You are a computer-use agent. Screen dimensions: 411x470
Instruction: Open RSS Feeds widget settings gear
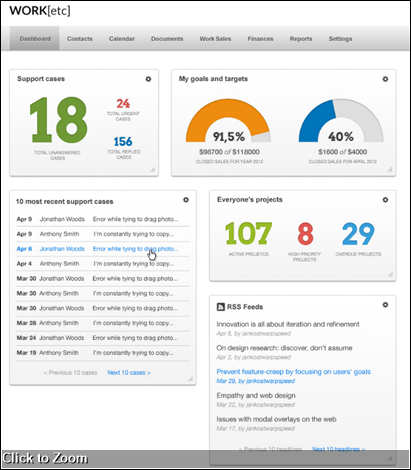[385, 305]
